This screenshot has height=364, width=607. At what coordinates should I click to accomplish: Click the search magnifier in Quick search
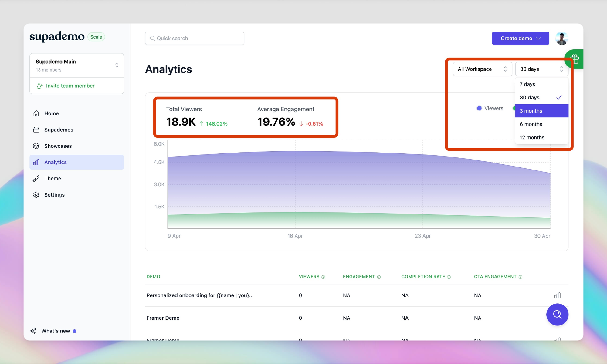click(x=152, y=39)
